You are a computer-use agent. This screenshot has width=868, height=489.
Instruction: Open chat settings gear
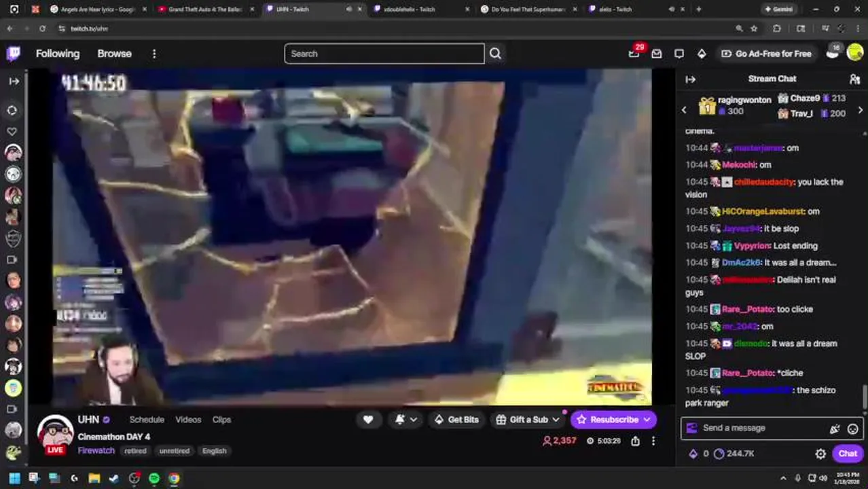point(820,454)
